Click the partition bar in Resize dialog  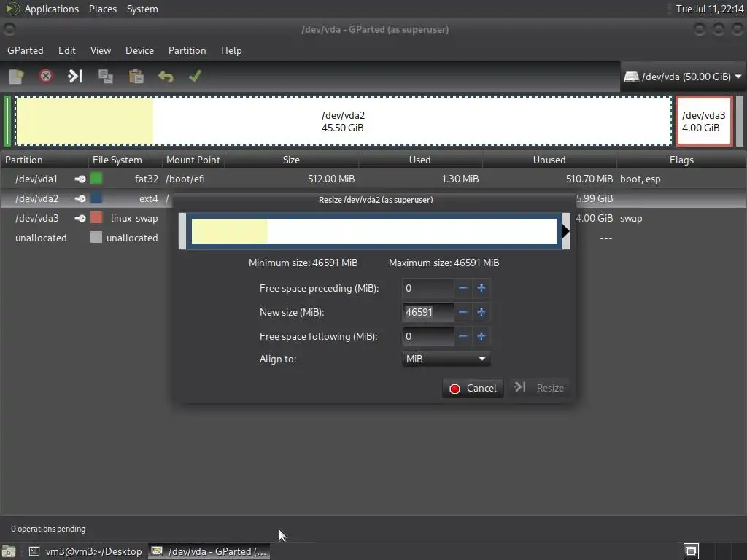tap(374, 231)
